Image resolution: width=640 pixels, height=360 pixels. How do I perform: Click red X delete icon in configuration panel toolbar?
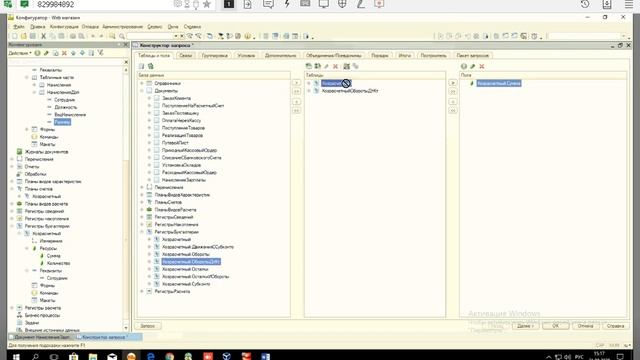(64, 53)
